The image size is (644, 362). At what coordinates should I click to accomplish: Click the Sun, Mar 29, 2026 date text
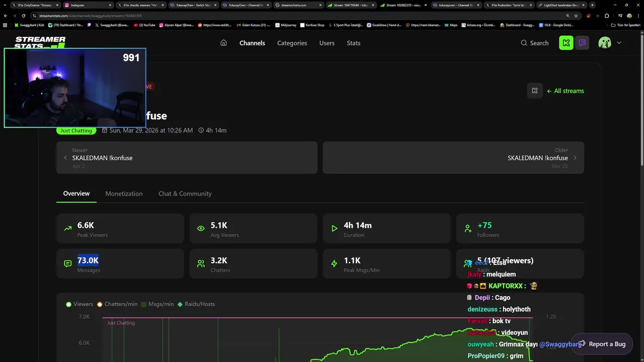(151, 130)
